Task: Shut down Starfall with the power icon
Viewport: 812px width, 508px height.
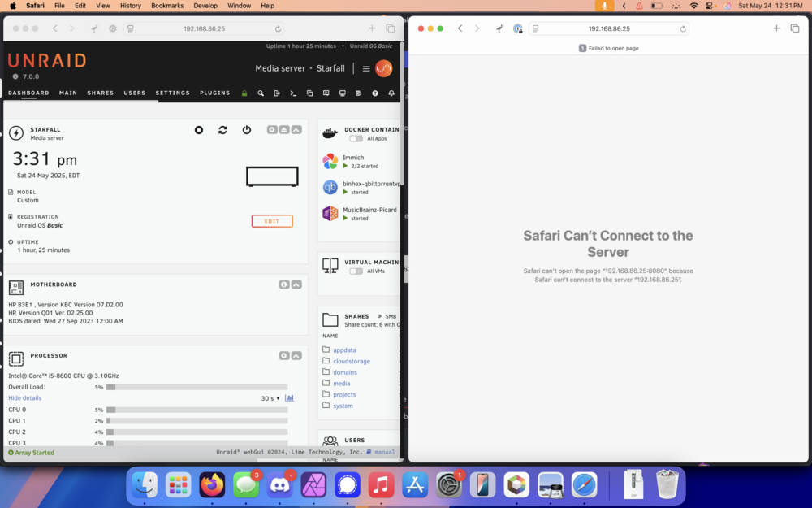Action: tap(247, 130)
